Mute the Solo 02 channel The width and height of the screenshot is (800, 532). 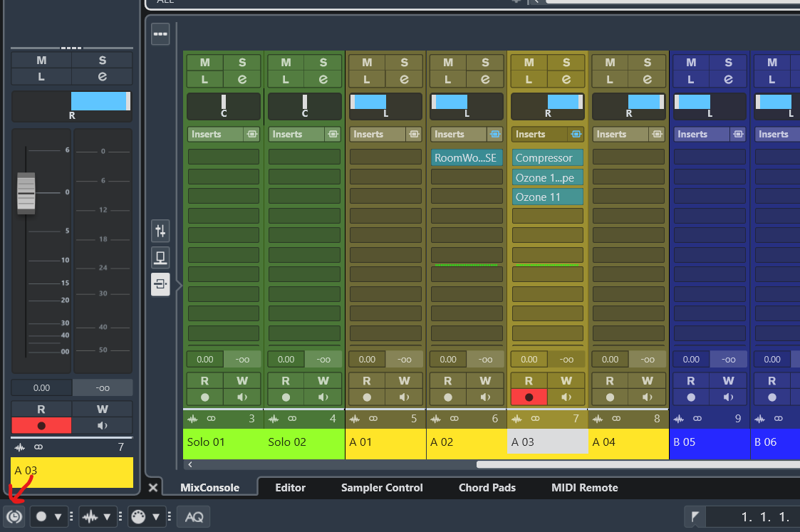pyautogui.click(x=286, y=63)
